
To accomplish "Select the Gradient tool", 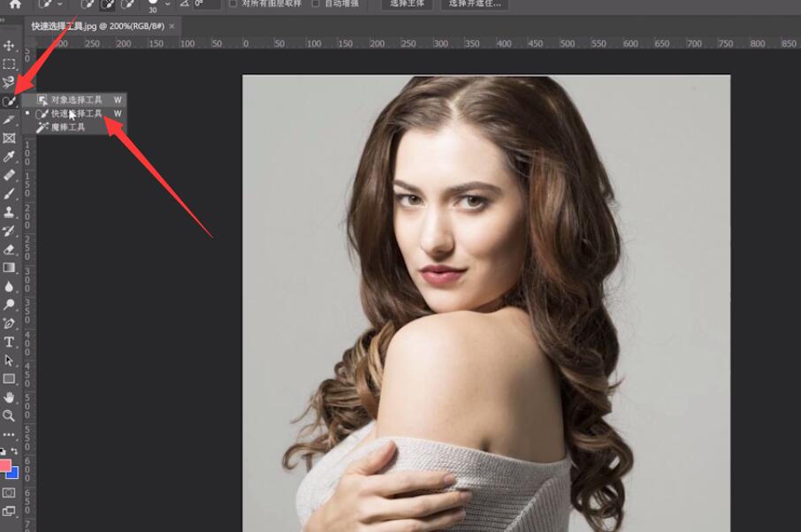I will (x=9, y=268).
